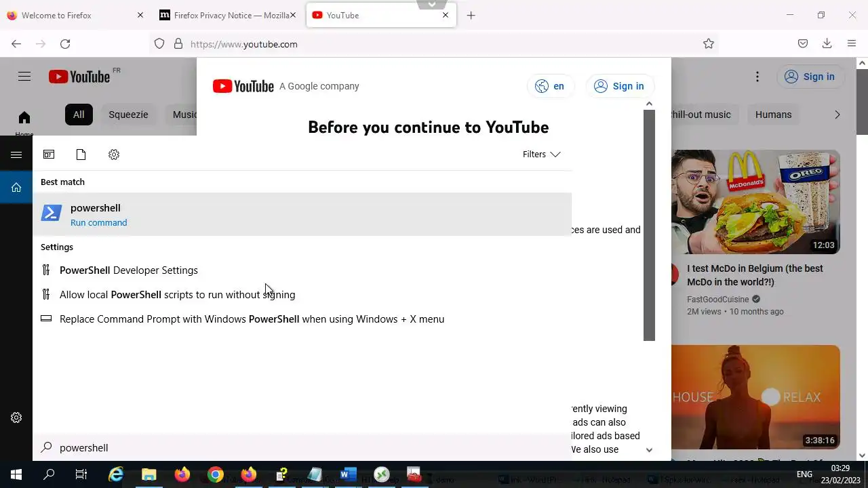Filter search results by Documents icon
The height and width of the screenshot is (488, 868).
pos(81,155)
